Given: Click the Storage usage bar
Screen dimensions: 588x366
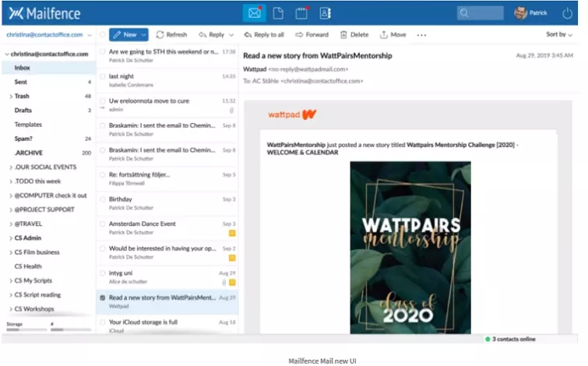Looking at the screenshot, I should tap(26, 329).
